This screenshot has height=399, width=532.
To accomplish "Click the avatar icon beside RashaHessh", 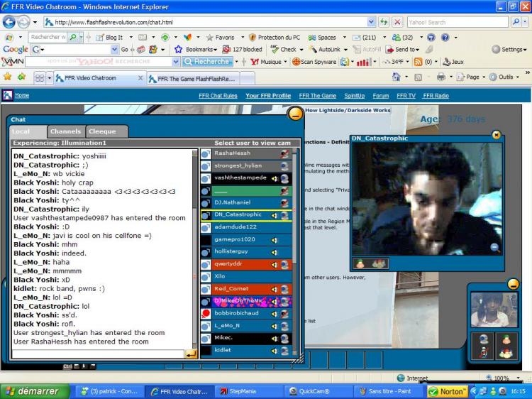I will [x=206, y=153].
